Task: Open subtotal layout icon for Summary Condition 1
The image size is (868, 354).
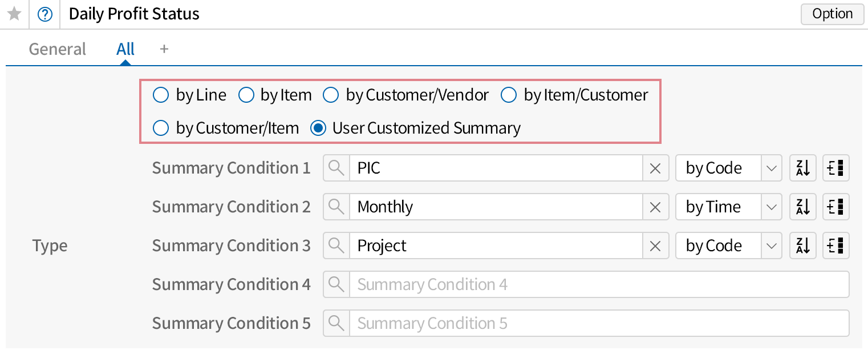Action: click(x=835, y=168)
